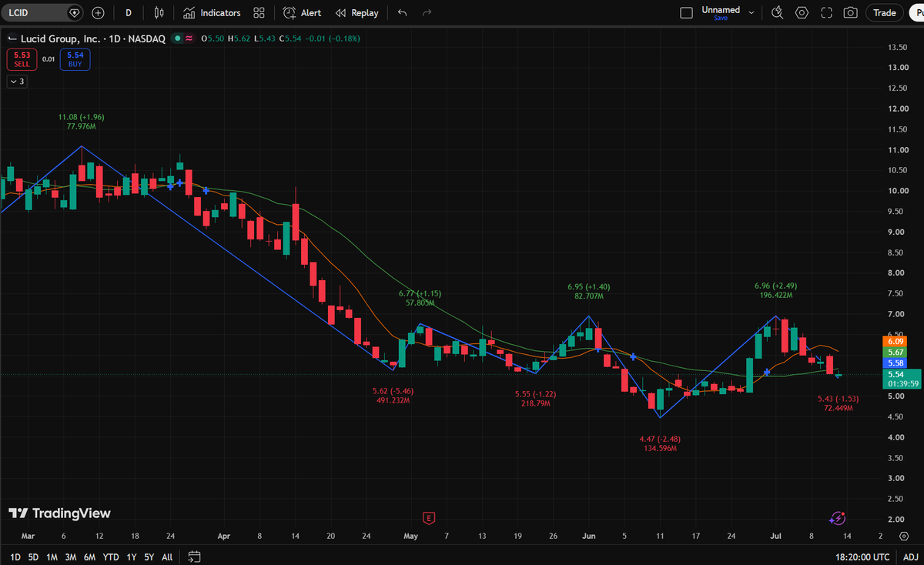This screenshot has height=565, width=924.
Task: Click the purple lightning event icon on timeline
Action: coord(839,518)
